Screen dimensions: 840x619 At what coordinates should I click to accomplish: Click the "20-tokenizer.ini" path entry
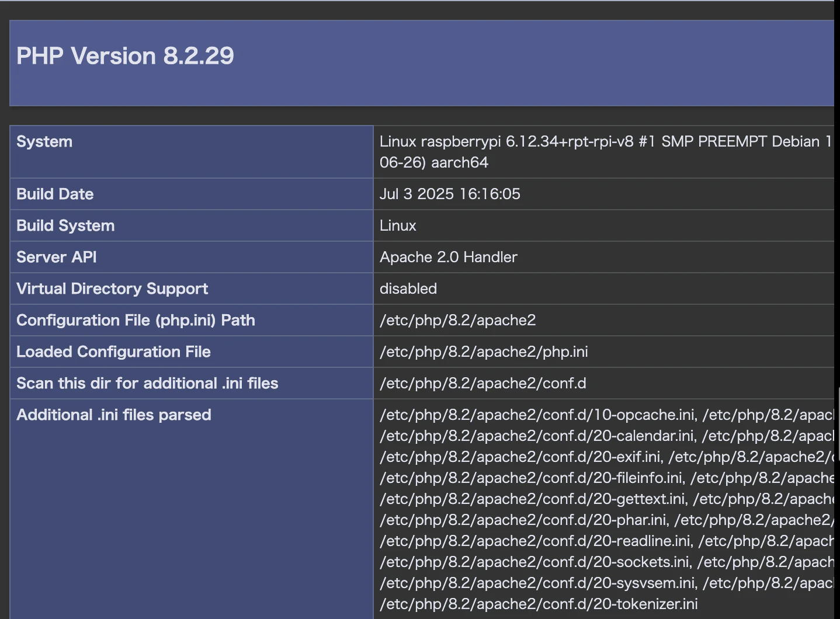[539, 604]
